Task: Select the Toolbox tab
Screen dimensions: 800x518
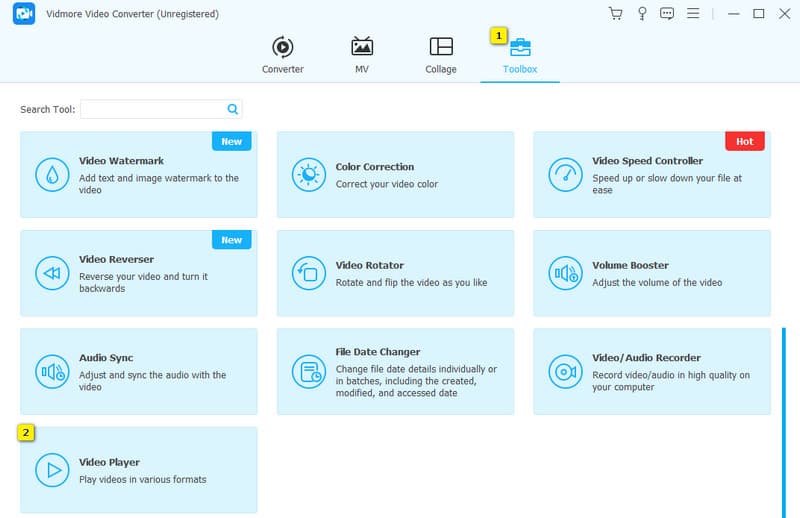Action: click(520, 55)
